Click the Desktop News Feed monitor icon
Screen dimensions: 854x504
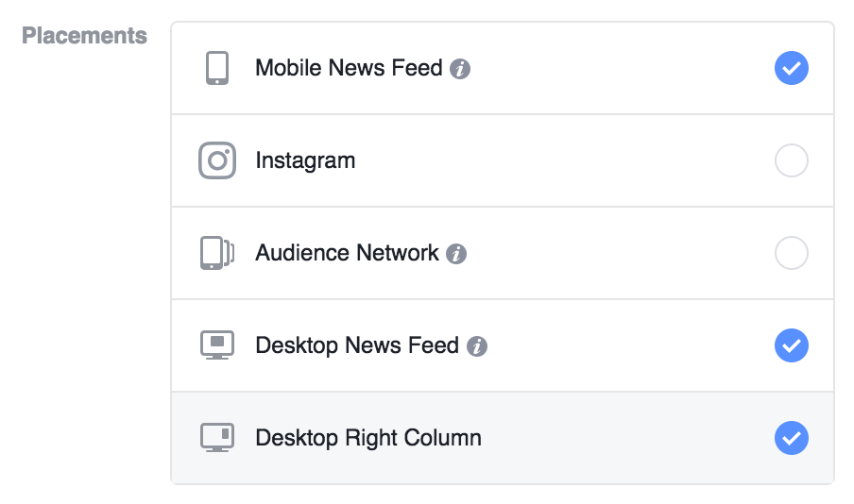pyautogui.click(x=217, y=345)
